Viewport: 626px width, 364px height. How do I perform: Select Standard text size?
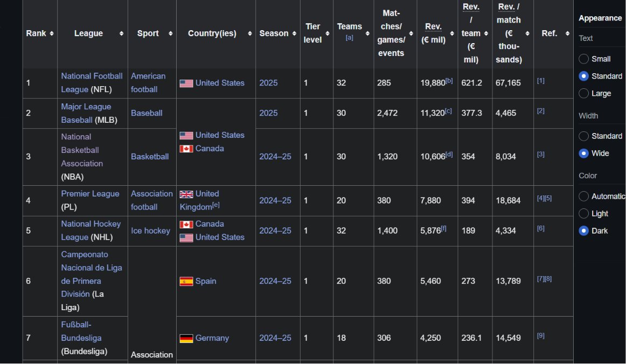[583, 76]
